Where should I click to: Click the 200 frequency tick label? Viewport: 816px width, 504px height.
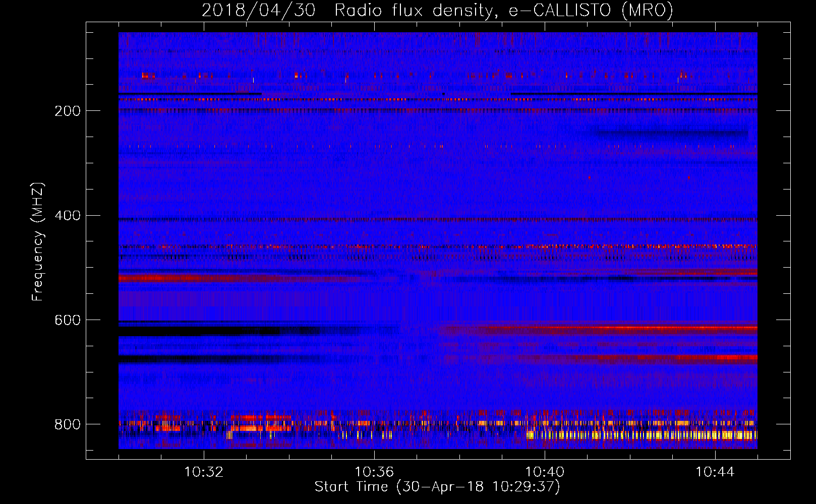coord(67,111)
